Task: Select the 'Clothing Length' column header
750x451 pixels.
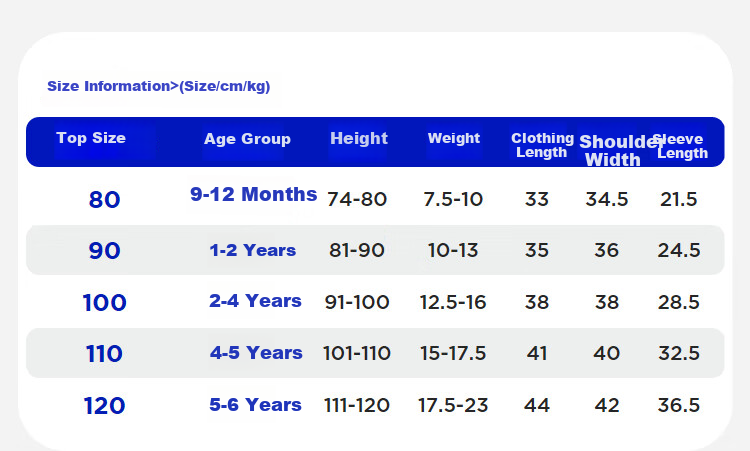Action: click(x=542, y=145)
